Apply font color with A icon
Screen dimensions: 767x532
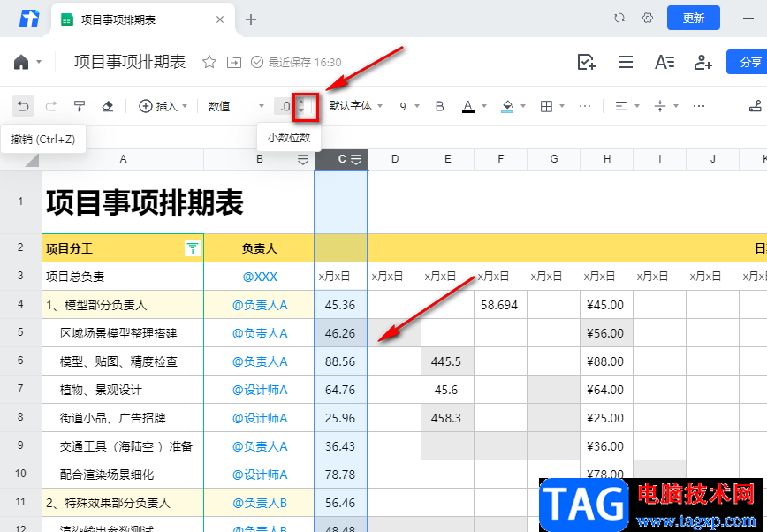pos(468,106)
